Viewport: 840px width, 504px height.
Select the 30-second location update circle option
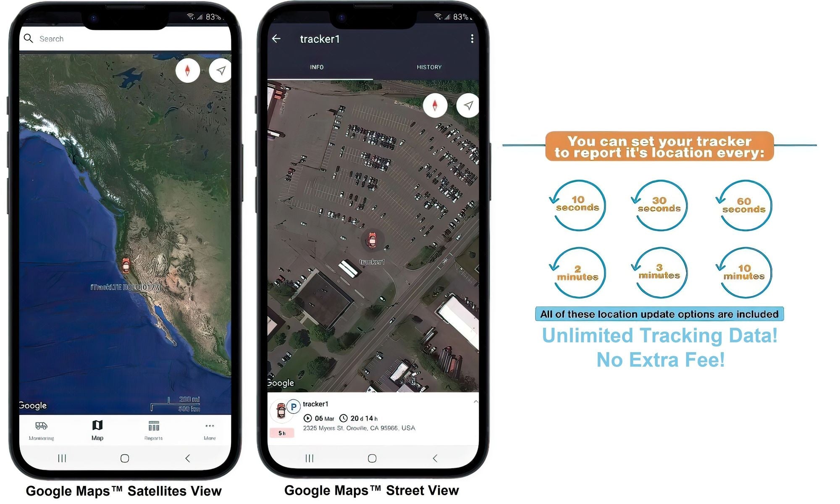(x=659, y=203)
